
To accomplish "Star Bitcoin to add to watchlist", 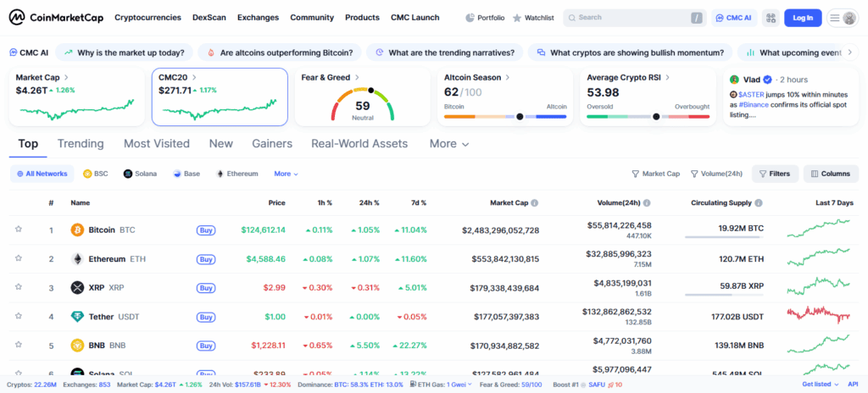I will point(18,230).
